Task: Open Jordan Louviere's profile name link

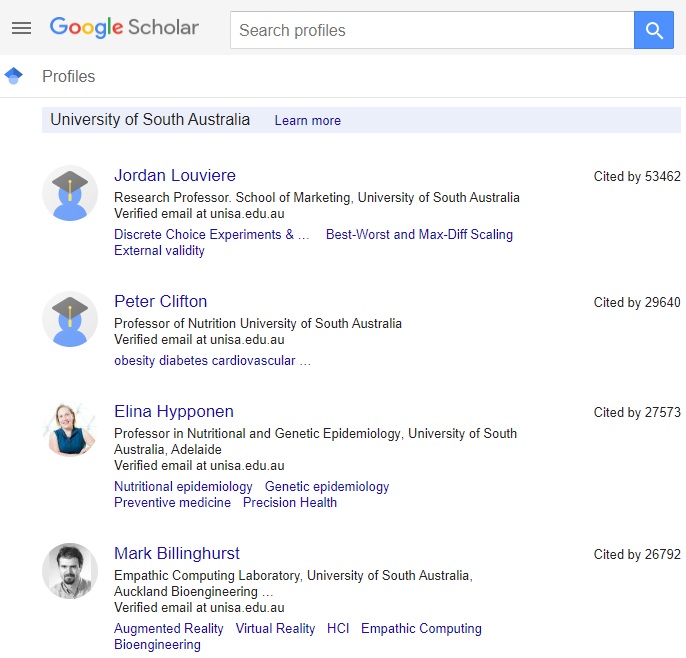Action: point(175,175)
